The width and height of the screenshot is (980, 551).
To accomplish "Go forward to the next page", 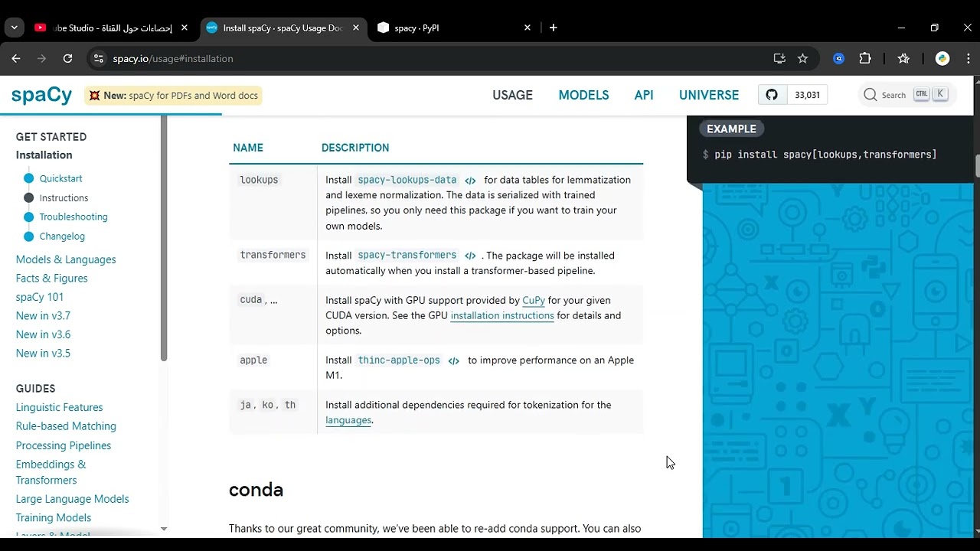I will point(42,58).
